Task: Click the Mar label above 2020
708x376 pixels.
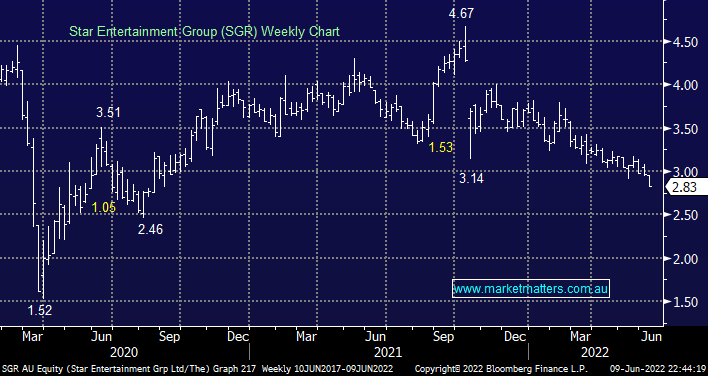Action: tap(32, 337)
